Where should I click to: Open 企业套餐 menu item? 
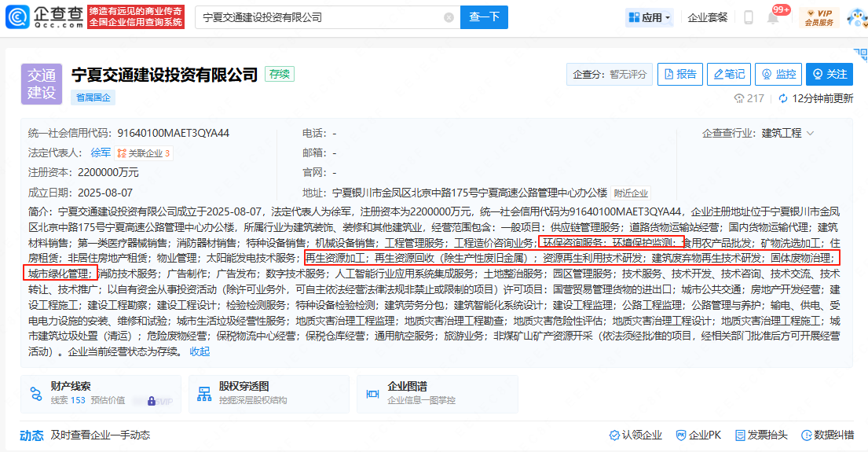click(708, 18)
